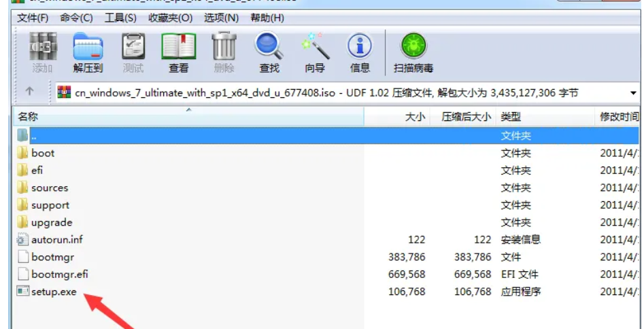Click packed size 122 of autorun.inf
Image resolution: width=644 pixels, height=329 pixels.
click(x=483, y=239)
